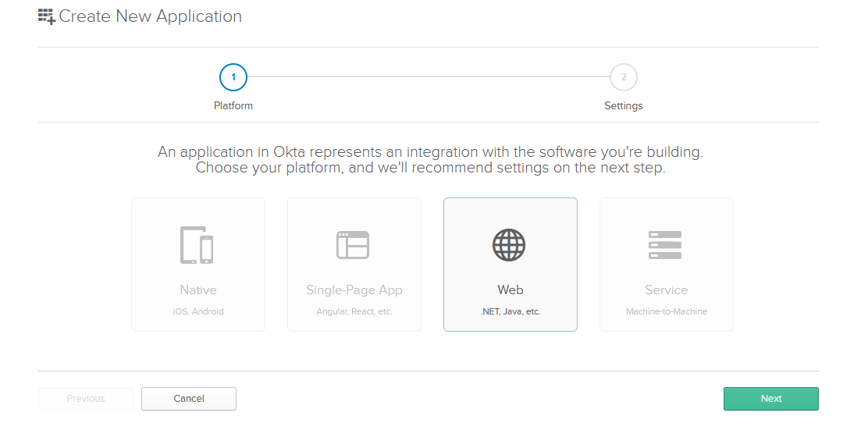Image resolution: width=868 pixels, height=437 pixels.
Task: Click the Machine-to-Machine subtitle
Action: point(667,311)
